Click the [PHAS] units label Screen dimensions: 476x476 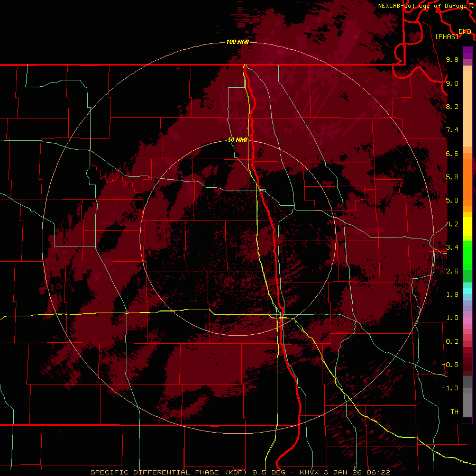tap(447, 37)
